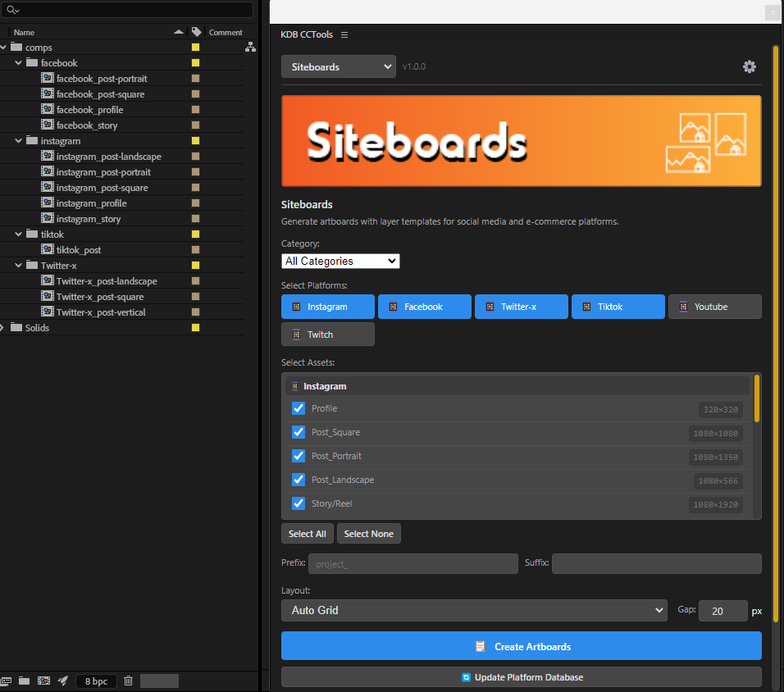
Task: Click the search magnifier in project panel
Action: [x=12, y=10]
